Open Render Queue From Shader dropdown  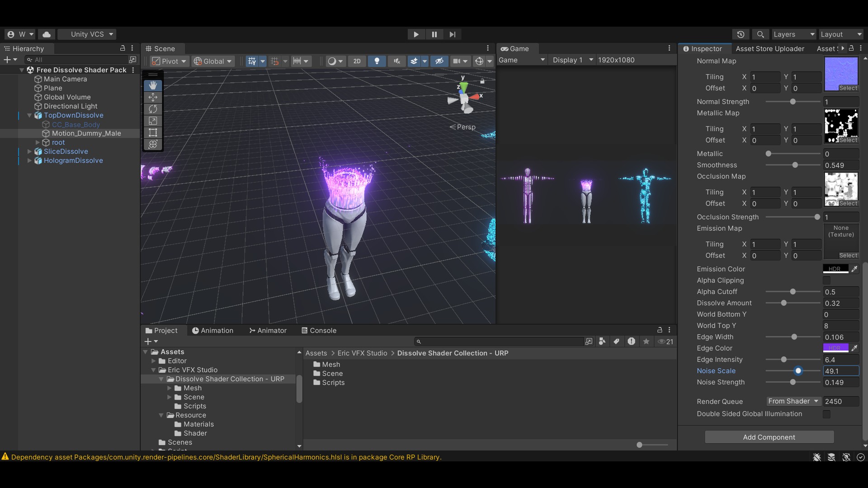point(793,401)
